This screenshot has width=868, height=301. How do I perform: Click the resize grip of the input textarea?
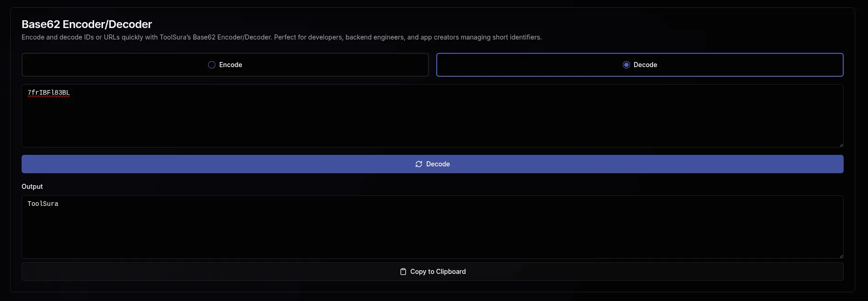(840, 144)
